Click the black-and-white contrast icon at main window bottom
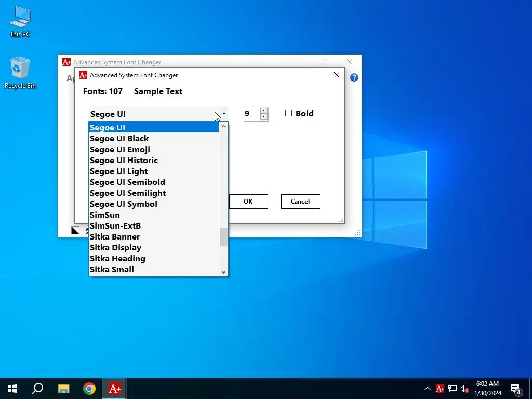The height and width of the screenshot is (399, 532). coord(75,230)
